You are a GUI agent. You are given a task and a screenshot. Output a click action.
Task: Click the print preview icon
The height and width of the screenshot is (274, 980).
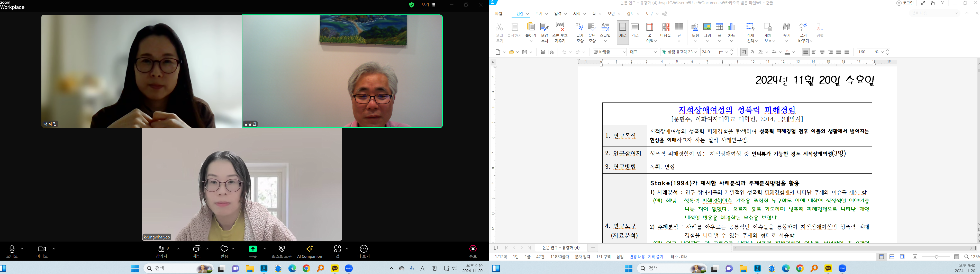click(x=551, y=52)
